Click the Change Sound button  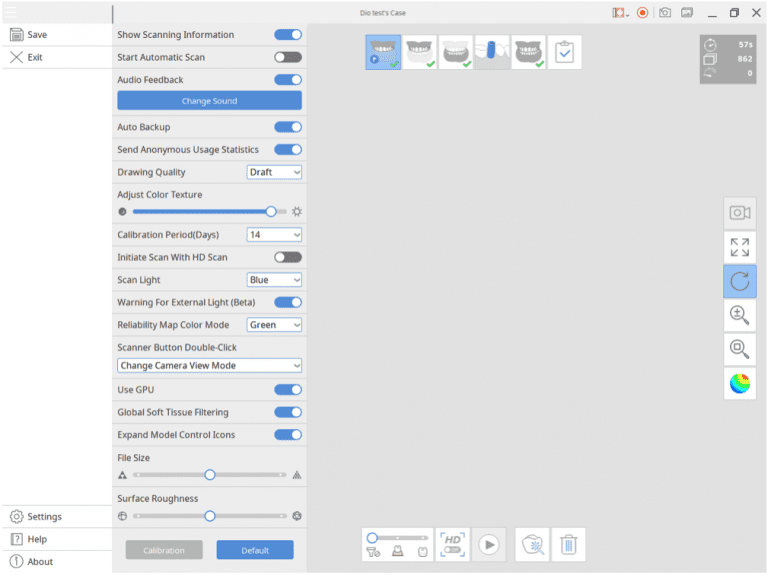point(210,101)
